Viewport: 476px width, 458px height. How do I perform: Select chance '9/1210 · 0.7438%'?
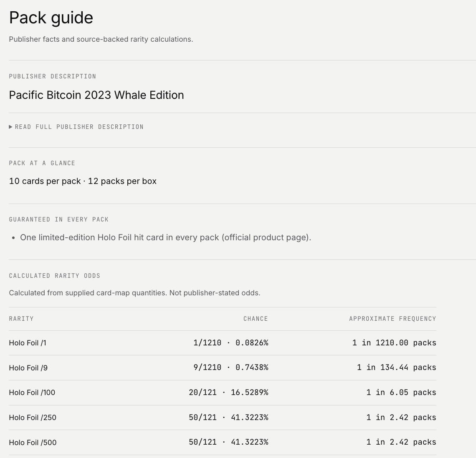231,367
